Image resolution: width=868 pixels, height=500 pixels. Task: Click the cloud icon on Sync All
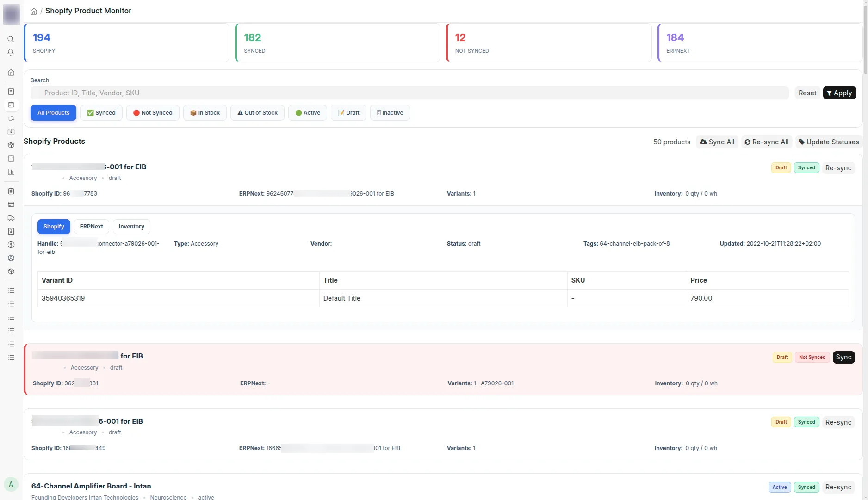(703, 142)
